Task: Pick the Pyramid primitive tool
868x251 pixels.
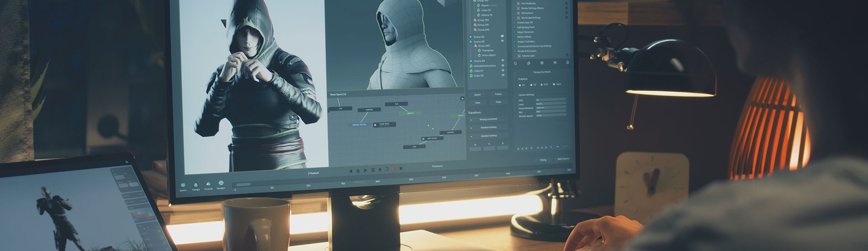Action: [208, 184]
